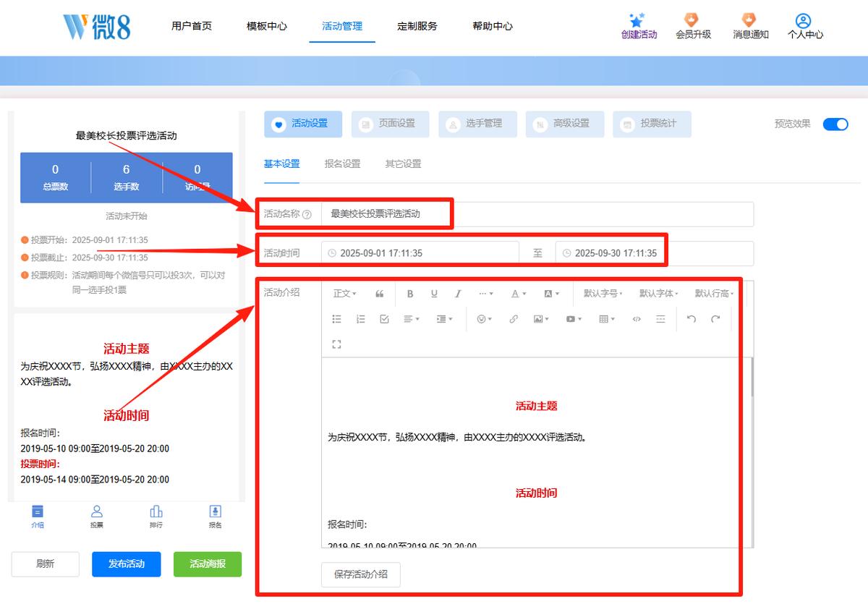Switch to the 其它设置 tab
Screen dimensions: 868x612
(x=403, y=163)
